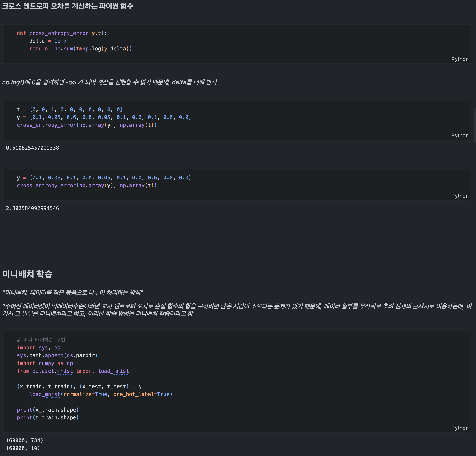476x456 pixels.
Task: Click output value 0.510825457099338
Action: click(33, 148)
